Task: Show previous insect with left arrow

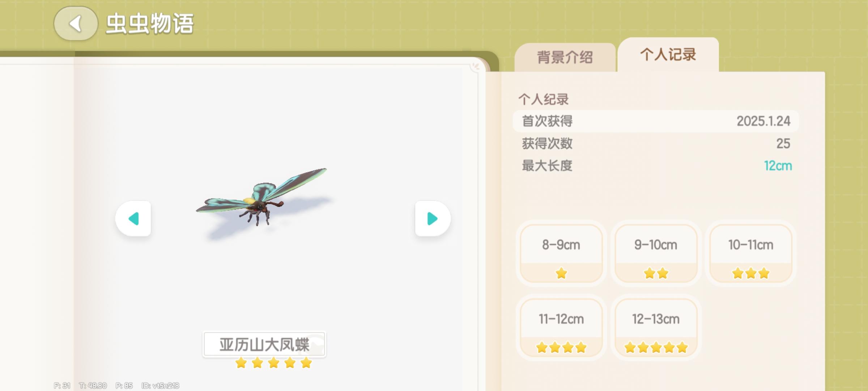Action: [133, 218]
